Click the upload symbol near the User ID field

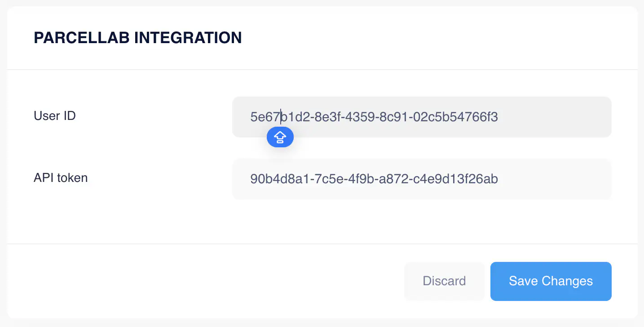click(x=280, y=137)
